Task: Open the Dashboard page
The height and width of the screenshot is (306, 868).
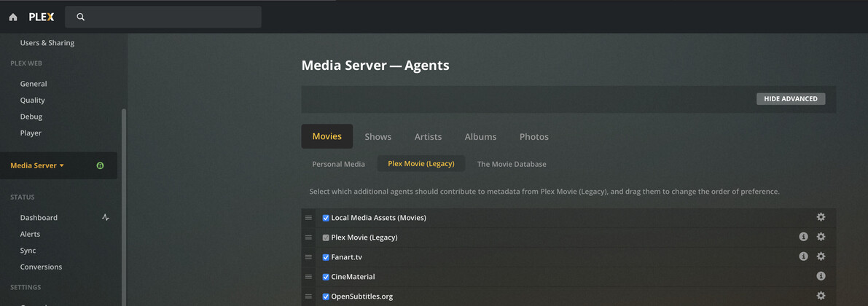Action: click(39, 217)
